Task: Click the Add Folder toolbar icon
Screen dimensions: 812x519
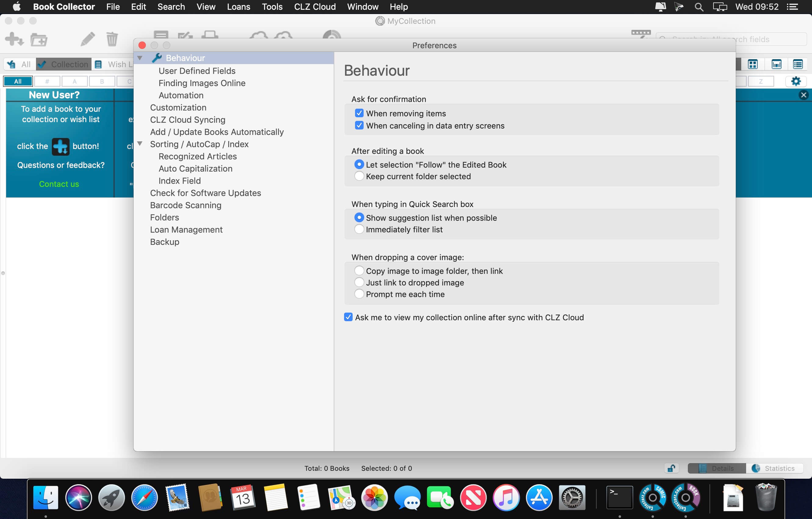Action: [x=39, y=40]
